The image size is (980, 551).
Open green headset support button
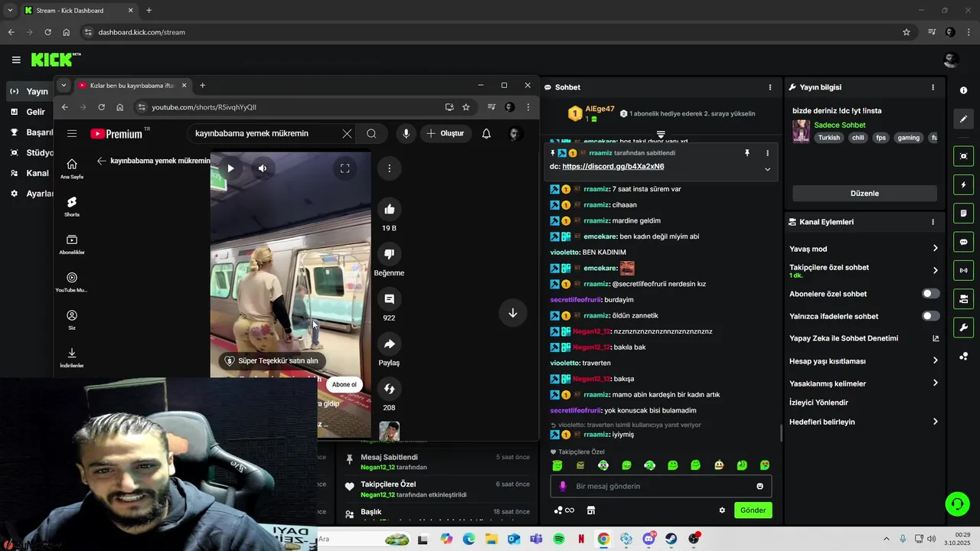click(x=957, y=504)
